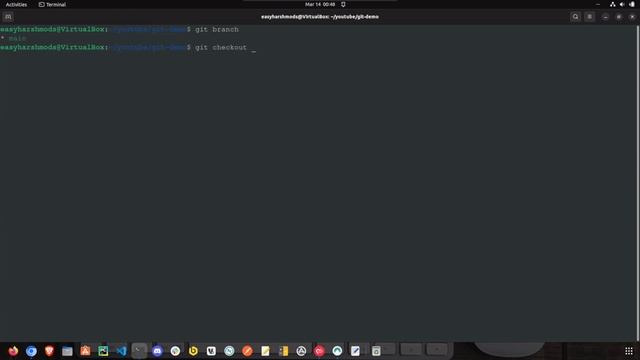Click the 'git branch' command text
The width and height of the screenshot is (640, 360).
(x=217, y=29)
